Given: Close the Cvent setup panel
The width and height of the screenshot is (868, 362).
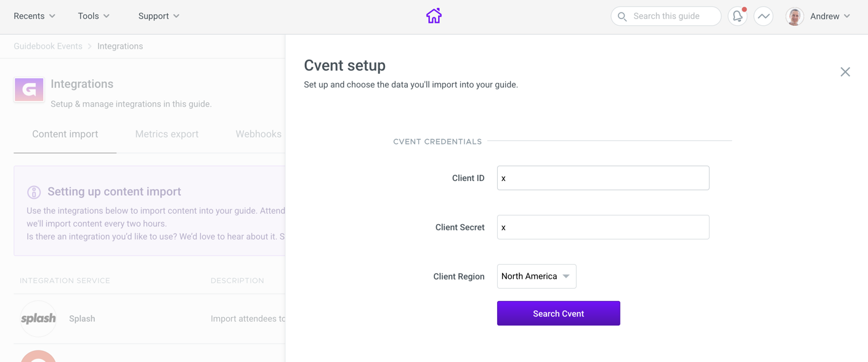Looking at the screenshot, I should 845,72.
